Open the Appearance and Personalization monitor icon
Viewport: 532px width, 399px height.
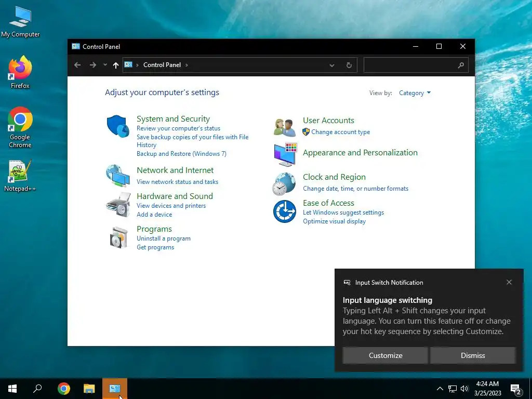click(285, 155)
